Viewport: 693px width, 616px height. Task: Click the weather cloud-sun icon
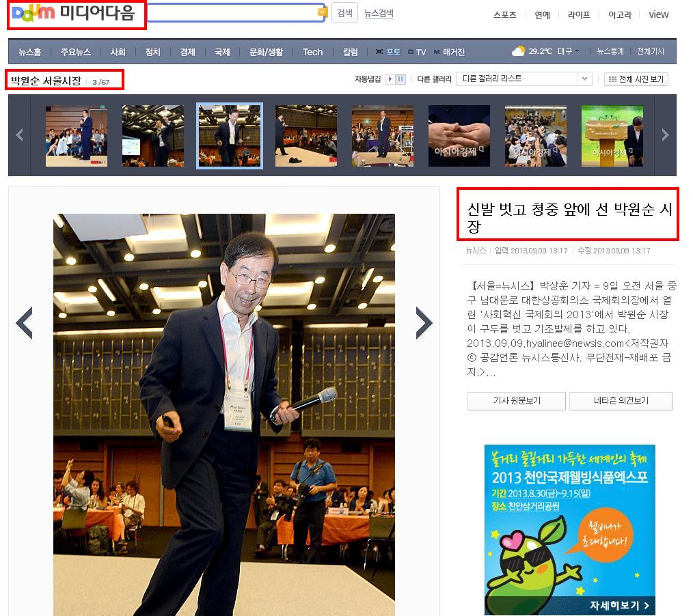(x=518, y=51)
